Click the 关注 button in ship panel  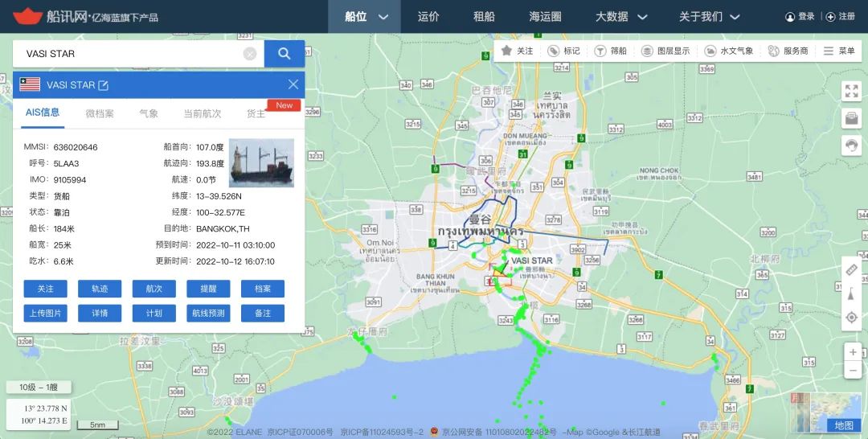pyautogui.click(x=45, y=289)
